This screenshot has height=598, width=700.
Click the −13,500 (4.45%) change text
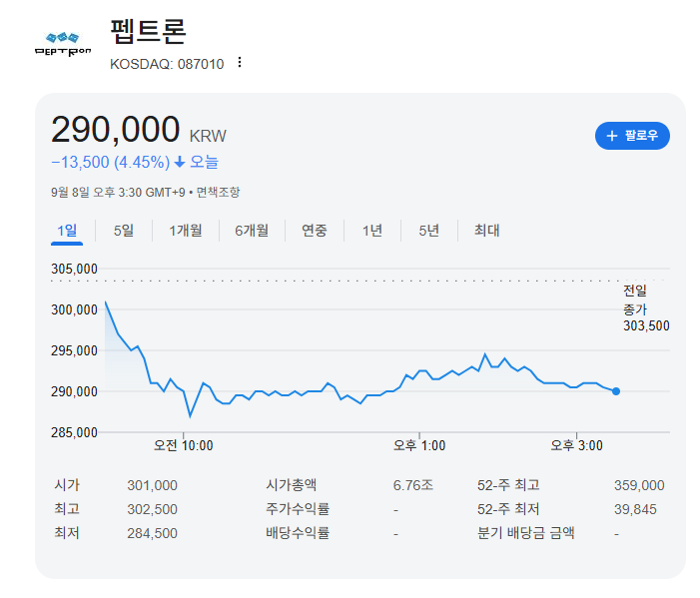(x=111, y=162)
